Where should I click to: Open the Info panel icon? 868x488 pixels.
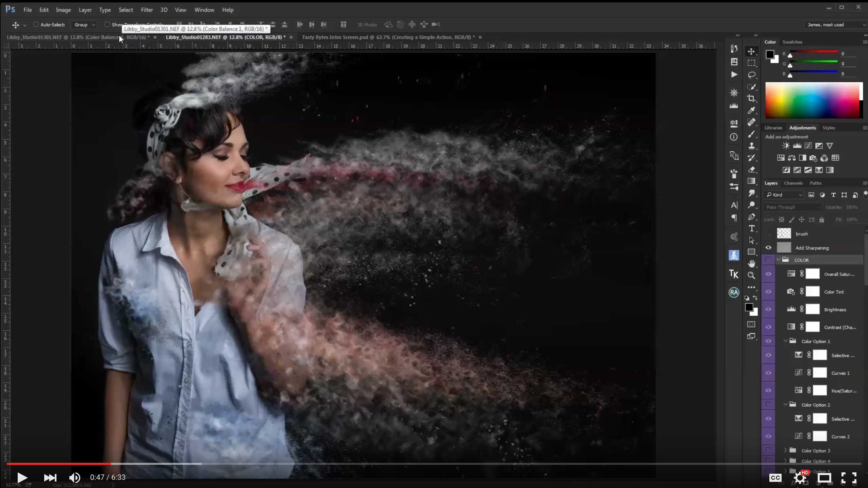[x=734, y=137]
